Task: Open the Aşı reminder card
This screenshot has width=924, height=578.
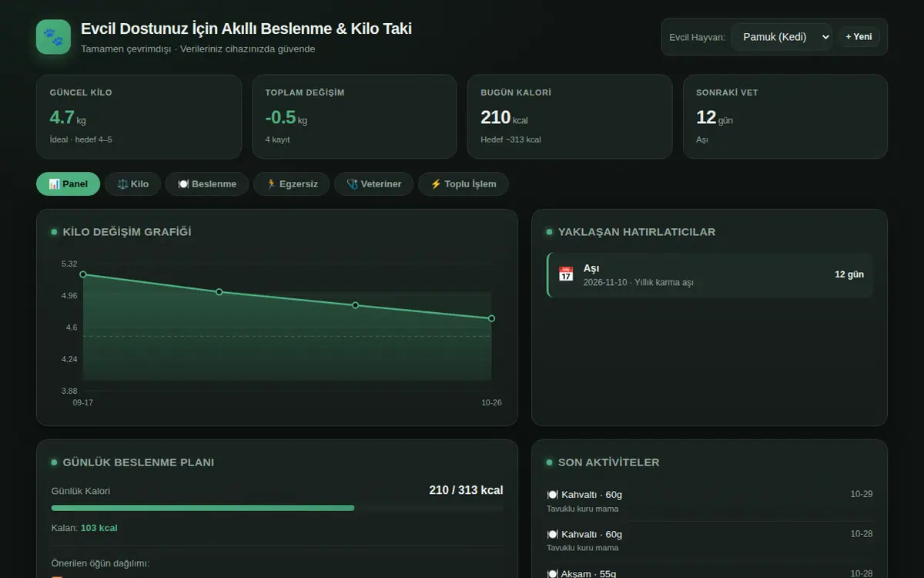Action: 710,274
